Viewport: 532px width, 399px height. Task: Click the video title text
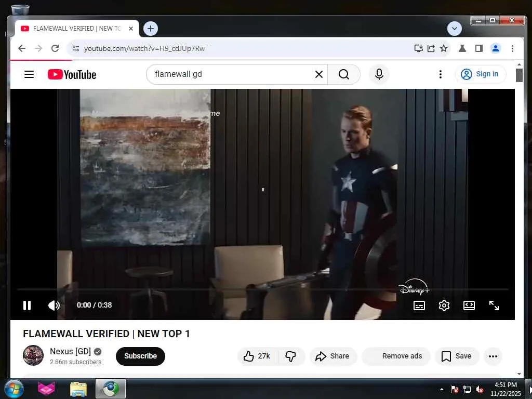(107, 334)
